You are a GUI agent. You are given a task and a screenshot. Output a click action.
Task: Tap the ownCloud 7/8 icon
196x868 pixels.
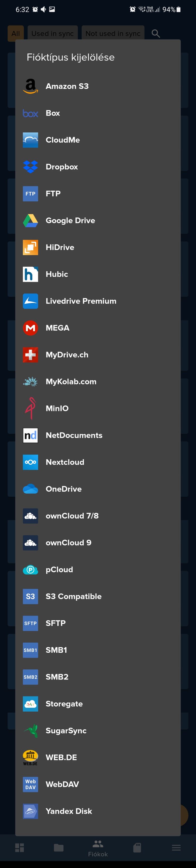coord(30,516)
